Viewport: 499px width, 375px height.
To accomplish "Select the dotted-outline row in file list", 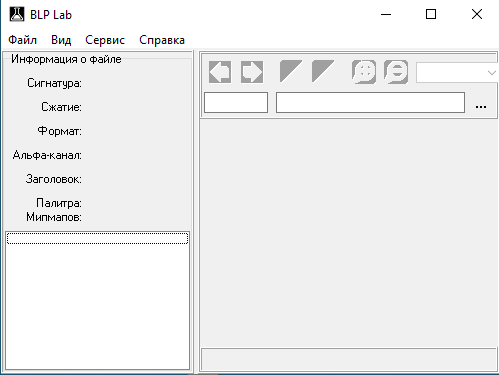I will (x=98, y=238).
